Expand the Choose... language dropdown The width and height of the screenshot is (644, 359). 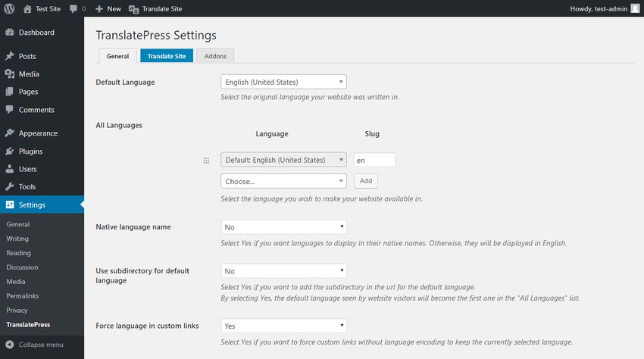(x=283, y=182)
